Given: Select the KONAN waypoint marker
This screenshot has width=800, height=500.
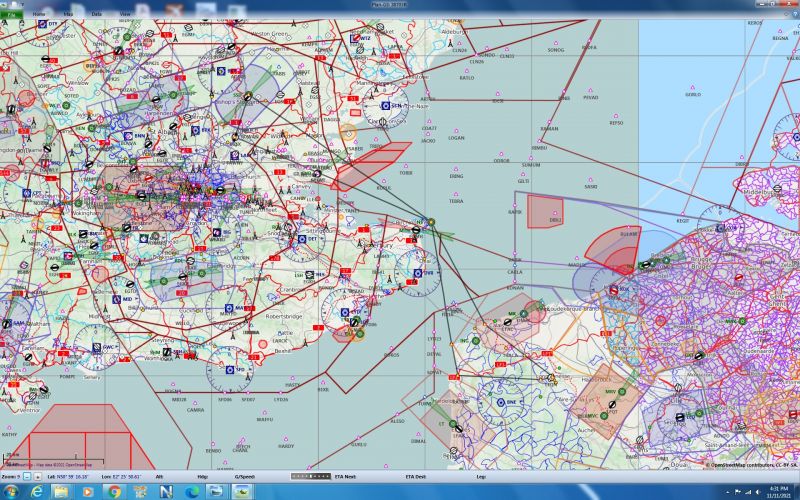Looking at the screenshot, I should pyautogui.click(x=515, y=280).
